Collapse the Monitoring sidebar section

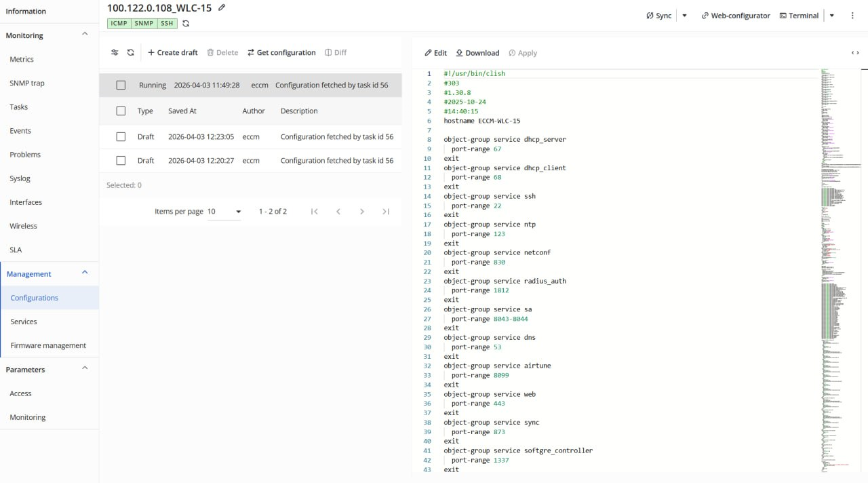click(x=85, y=35)
